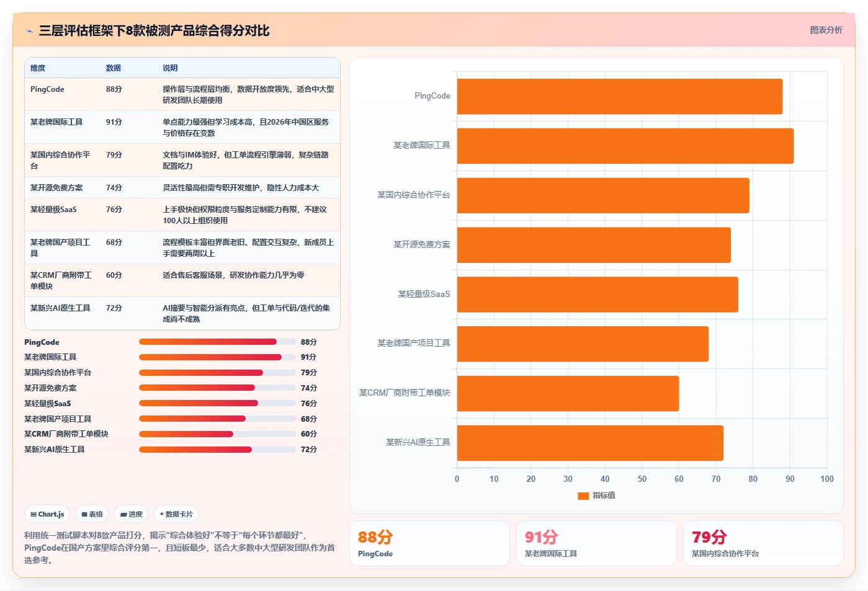
Task: Click the PingCode bar in the chart
Action: (x=619, y=97)
